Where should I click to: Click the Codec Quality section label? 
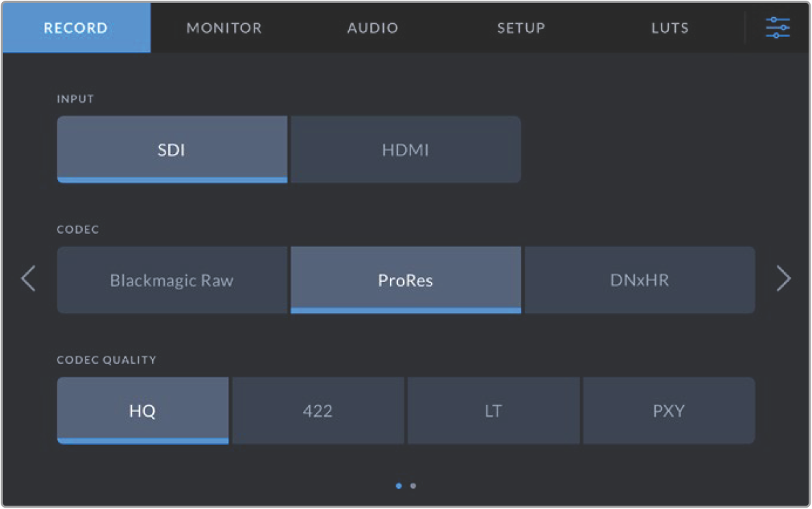tap(106, 360)
